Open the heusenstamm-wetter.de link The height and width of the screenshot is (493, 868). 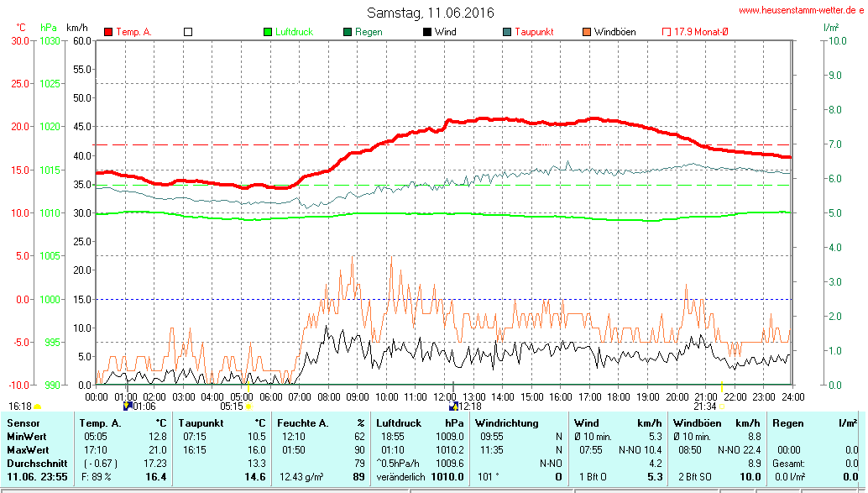pyautogui.click(x=801, y=10)
